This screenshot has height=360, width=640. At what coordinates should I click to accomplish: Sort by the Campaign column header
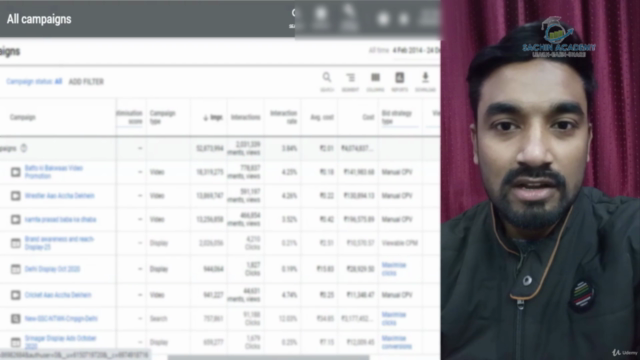23,117
